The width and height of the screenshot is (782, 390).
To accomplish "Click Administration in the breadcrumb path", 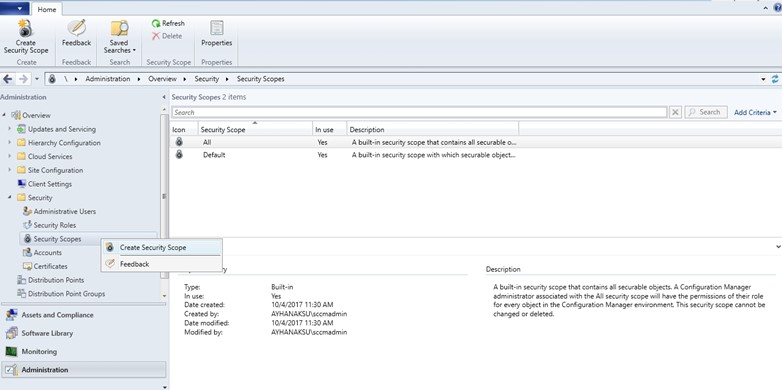I will point(108,79).
